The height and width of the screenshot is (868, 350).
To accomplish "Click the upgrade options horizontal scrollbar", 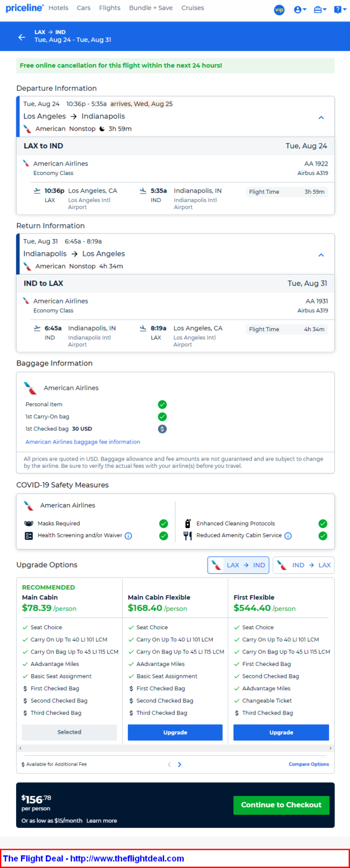I will pos(175,748).
